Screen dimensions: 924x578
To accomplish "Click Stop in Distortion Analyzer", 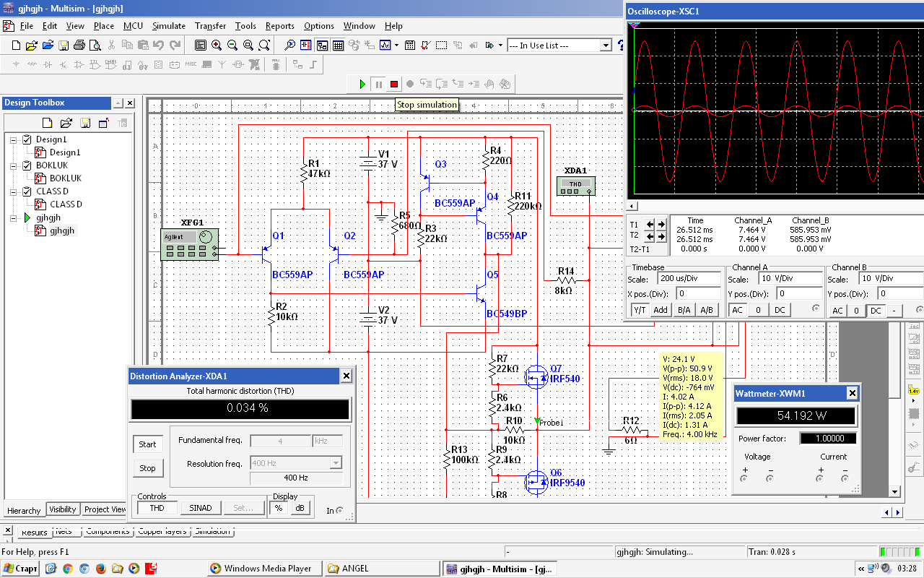I will (147, 468).
